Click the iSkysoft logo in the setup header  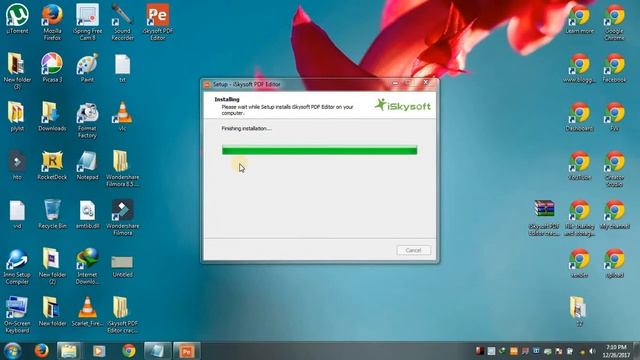click(402, 106)
